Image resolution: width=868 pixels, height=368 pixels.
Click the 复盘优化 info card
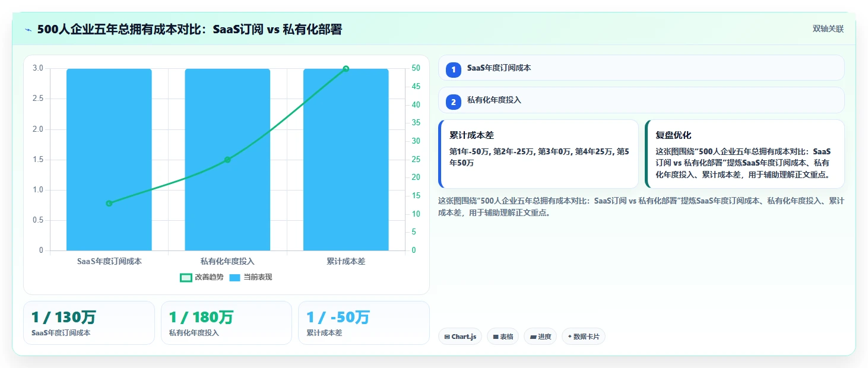pos(745,154)
